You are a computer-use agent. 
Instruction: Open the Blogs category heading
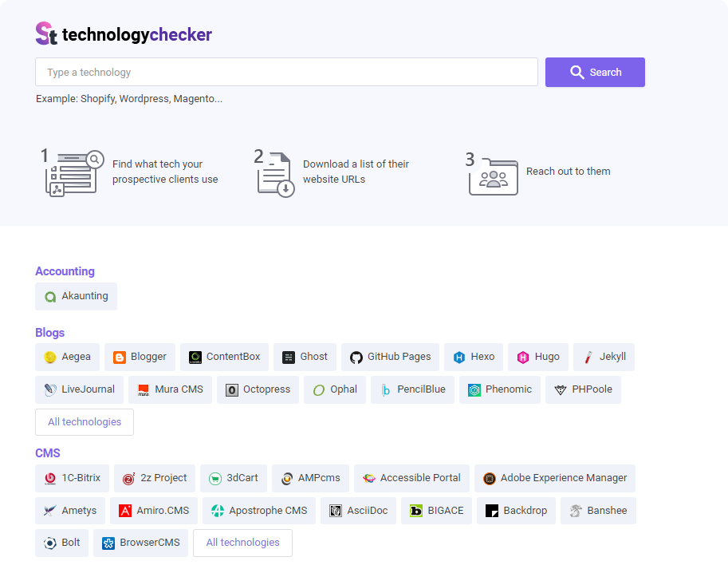point(49,333)
